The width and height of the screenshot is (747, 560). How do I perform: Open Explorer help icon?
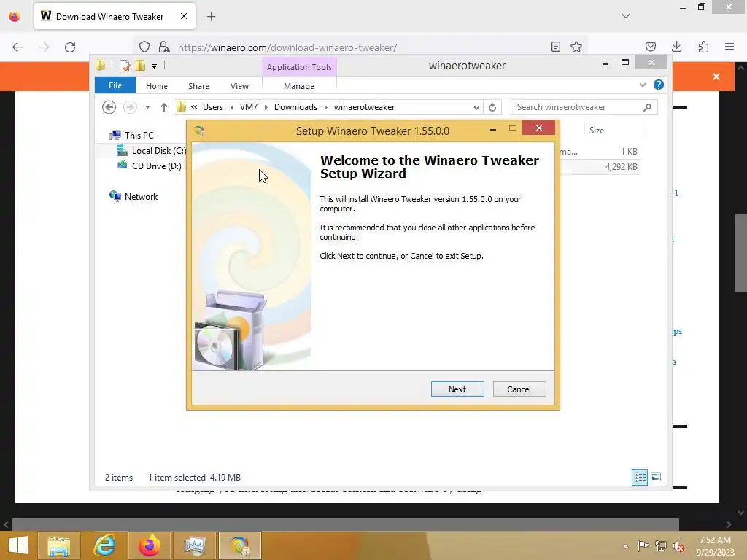[659, 85]
